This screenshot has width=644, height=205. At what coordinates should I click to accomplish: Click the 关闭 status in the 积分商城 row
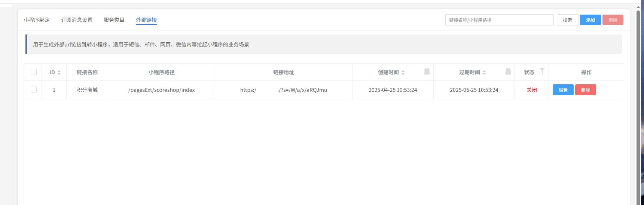click(x=531, y=90)
